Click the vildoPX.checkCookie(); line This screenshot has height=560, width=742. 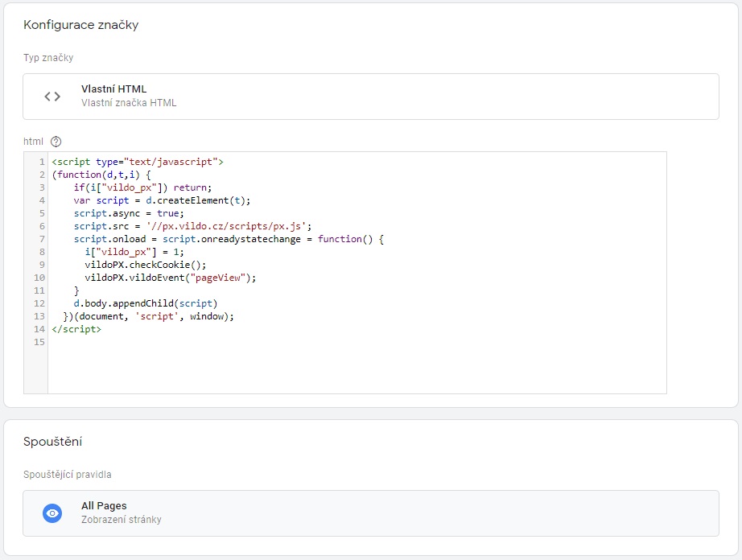[146, 265]
